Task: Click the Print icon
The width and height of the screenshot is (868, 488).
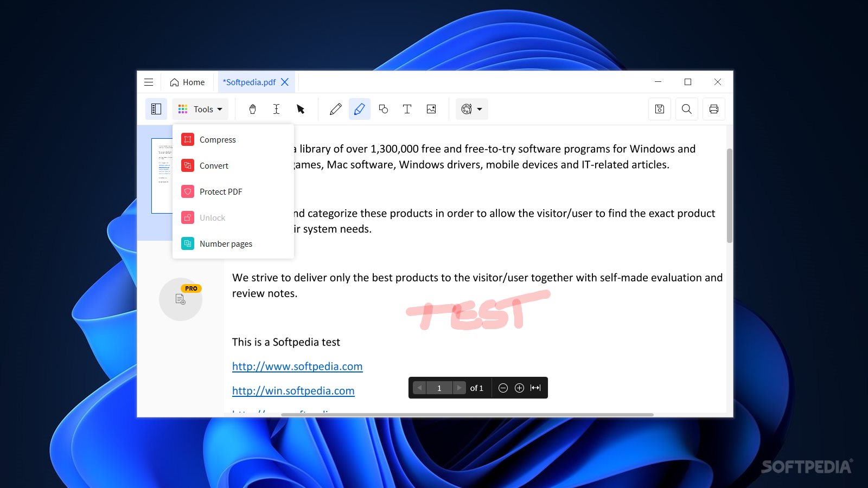Action: point(714,109)
